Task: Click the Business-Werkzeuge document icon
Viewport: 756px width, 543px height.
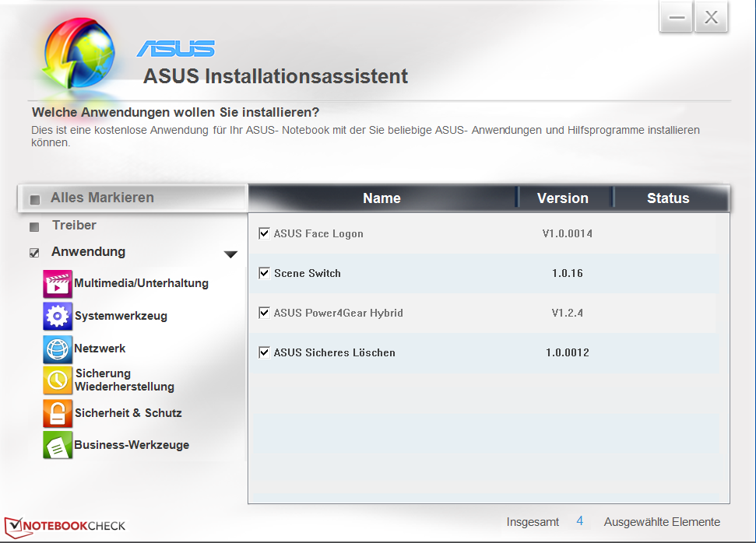Action: [58, 445]
